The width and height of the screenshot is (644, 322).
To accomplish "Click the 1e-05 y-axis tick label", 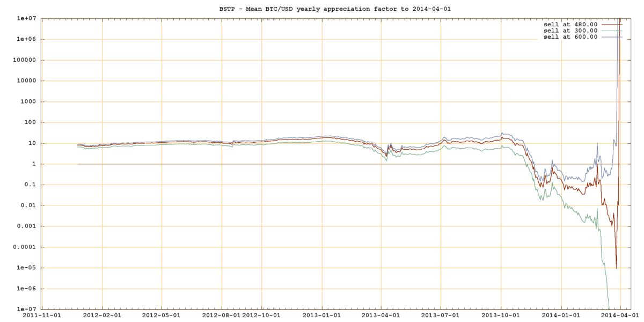I will (26, 268).
